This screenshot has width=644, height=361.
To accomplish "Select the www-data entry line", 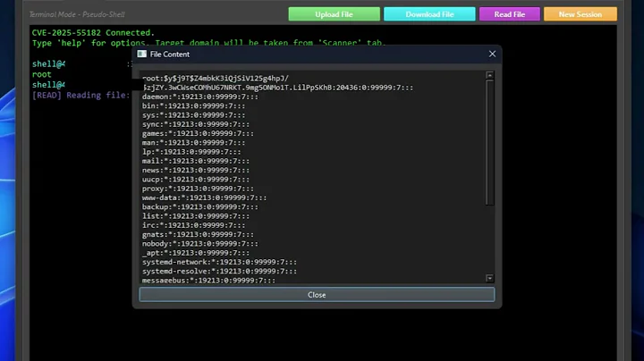I will (x=204, y=197).
